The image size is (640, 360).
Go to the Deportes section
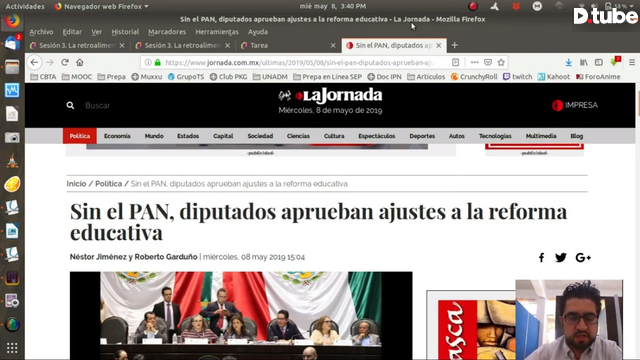click(422, 136)
